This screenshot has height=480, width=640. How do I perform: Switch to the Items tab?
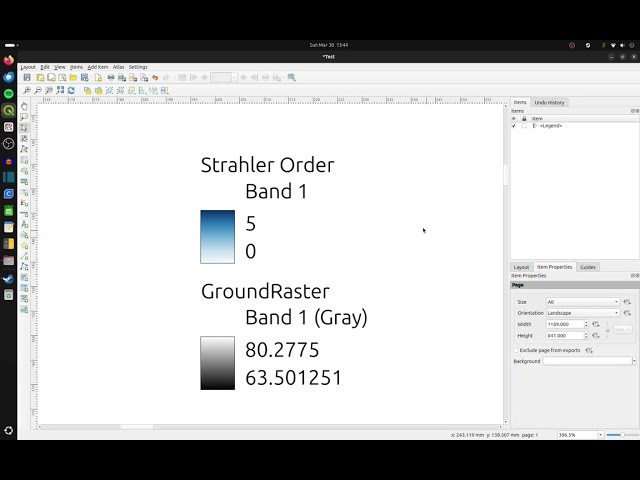click(x=520, y=102)
